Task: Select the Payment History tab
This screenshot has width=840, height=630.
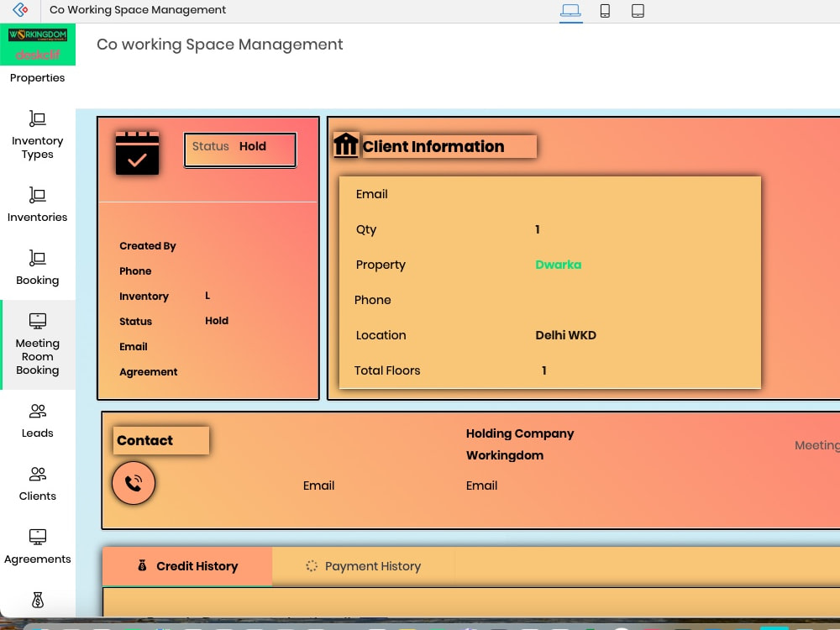Action: click(x=363, y=566)
